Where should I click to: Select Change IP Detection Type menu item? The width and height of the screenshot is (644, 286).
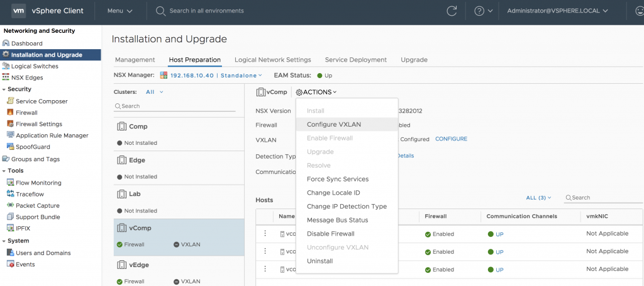[x=347, y=206]
